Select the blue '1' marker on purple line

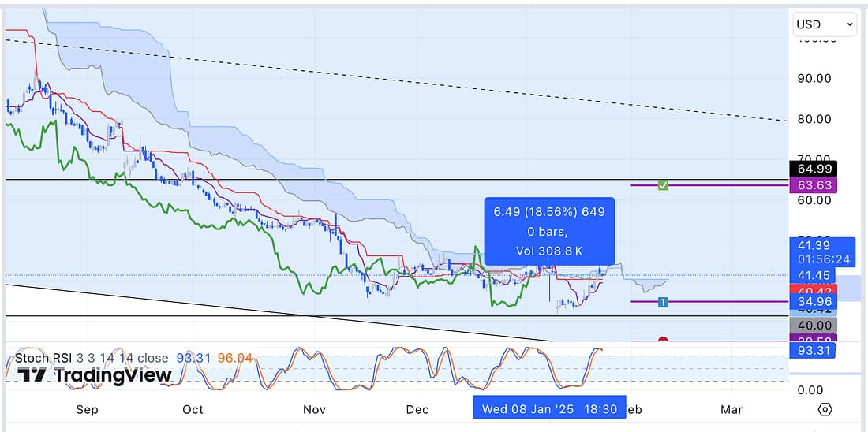[663, 302]
